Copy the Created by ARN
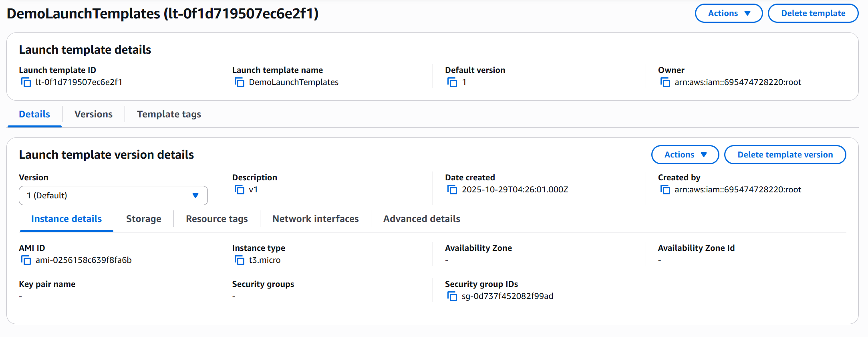Image resolution: width=868 pixels, height=337 pixels. click(x=665, y=190)
